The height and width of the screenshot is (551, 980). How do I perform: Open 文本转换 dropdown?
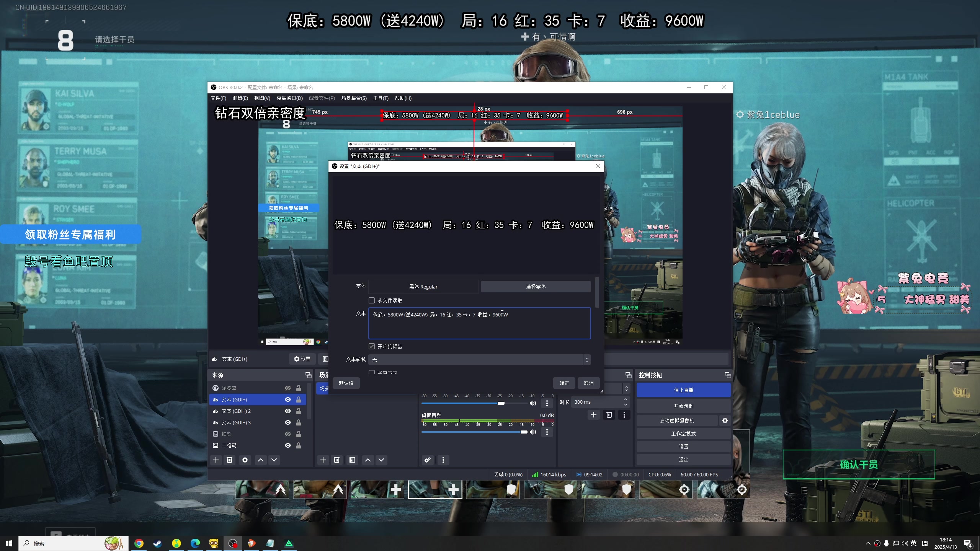point(480,360)
